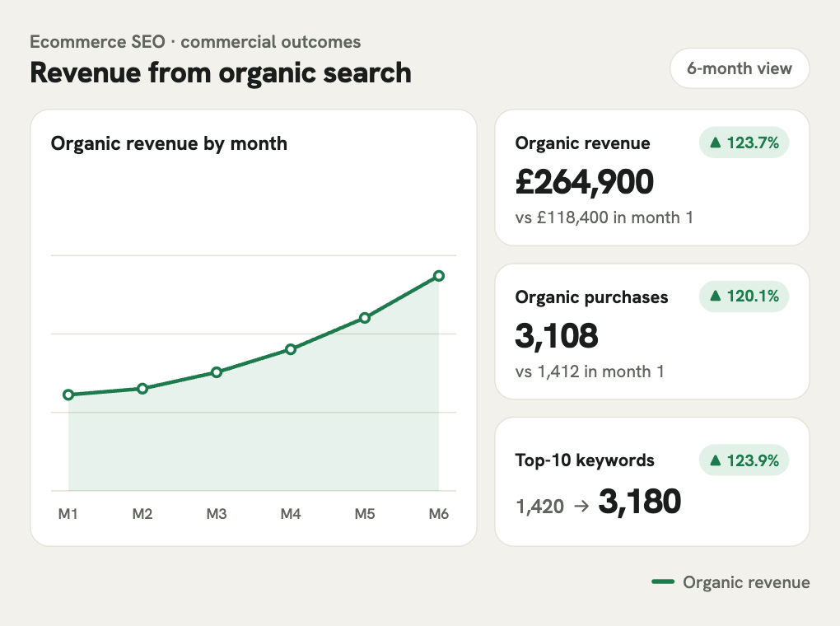Select the M1 data point on chart

point(68,395)
